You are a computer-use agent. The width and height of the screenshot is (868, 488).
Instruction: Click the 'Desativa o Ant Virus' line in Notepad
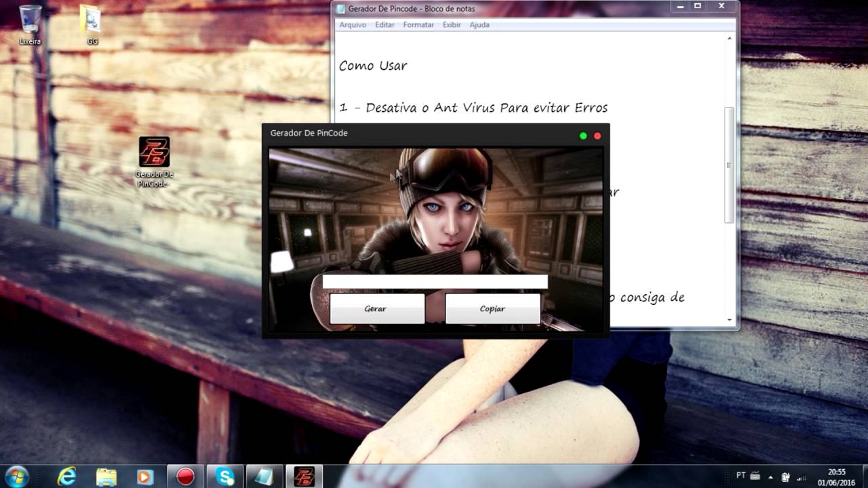(473, 108)
